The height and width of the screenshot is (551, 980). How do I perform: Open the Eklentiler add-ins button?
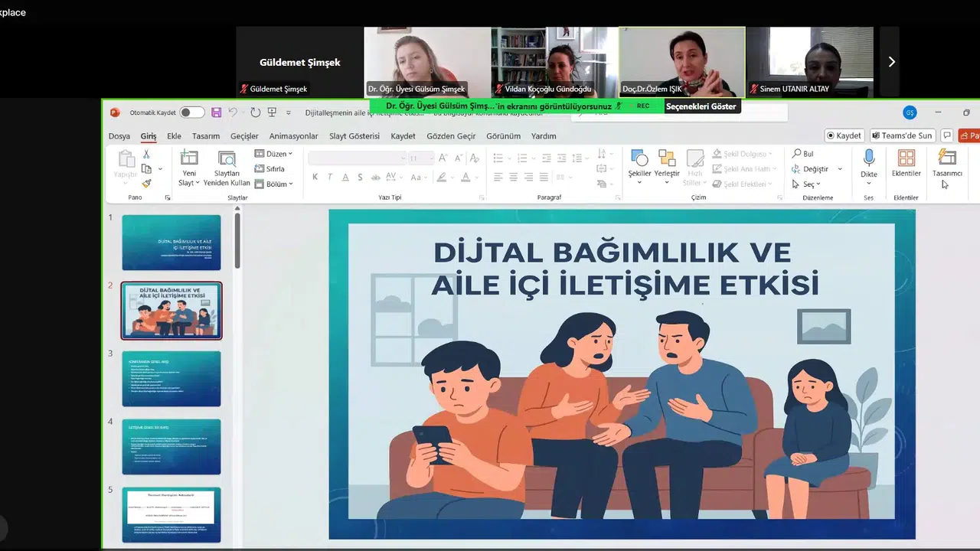coord(906,158)
